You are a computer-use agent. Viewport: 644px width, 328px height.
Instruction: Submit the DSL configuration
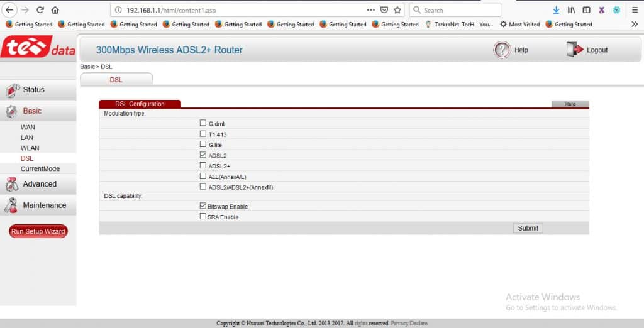(x=528, y=228)
